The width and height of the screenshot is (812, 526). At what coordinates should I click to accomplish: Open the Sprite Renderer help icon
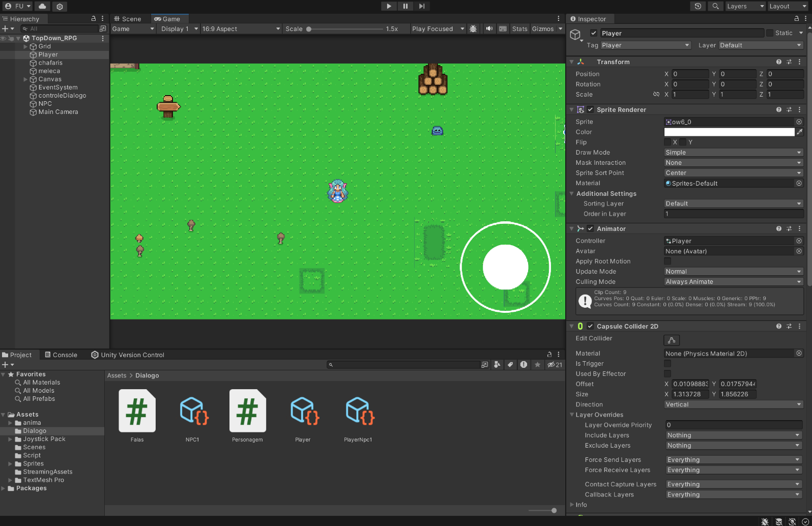[x=778, y=109]
